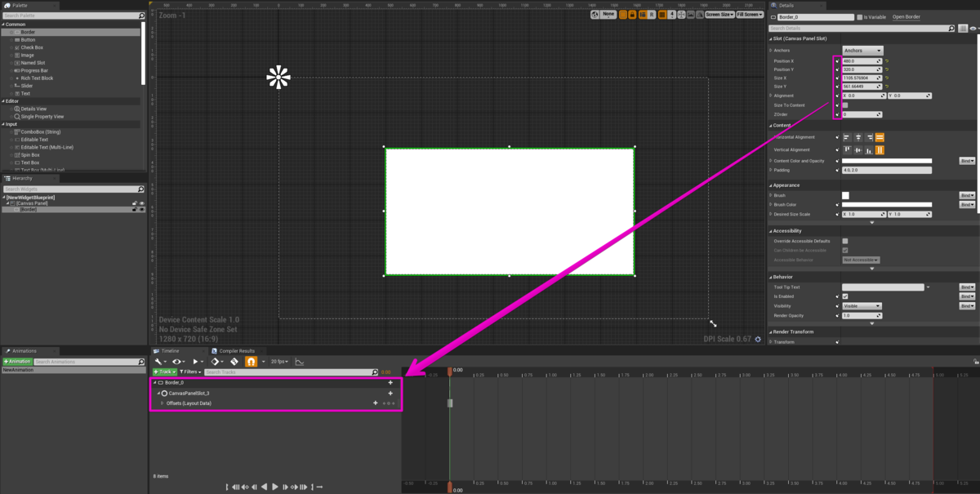Viewport: 980px width, 494px height.
Task: Collapse the Common palette category
Action: tap(3, 24)
